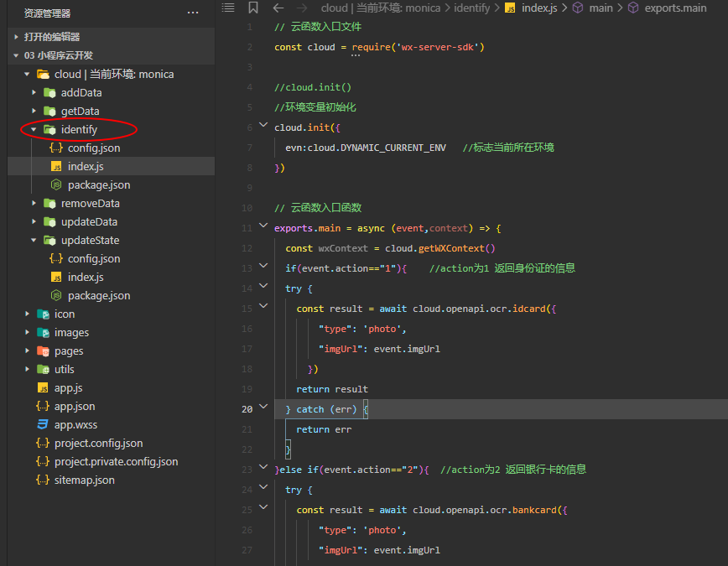Click the require call on line 2
The width and height of the screenshot is (728, 566).
[x=372, y=47]
